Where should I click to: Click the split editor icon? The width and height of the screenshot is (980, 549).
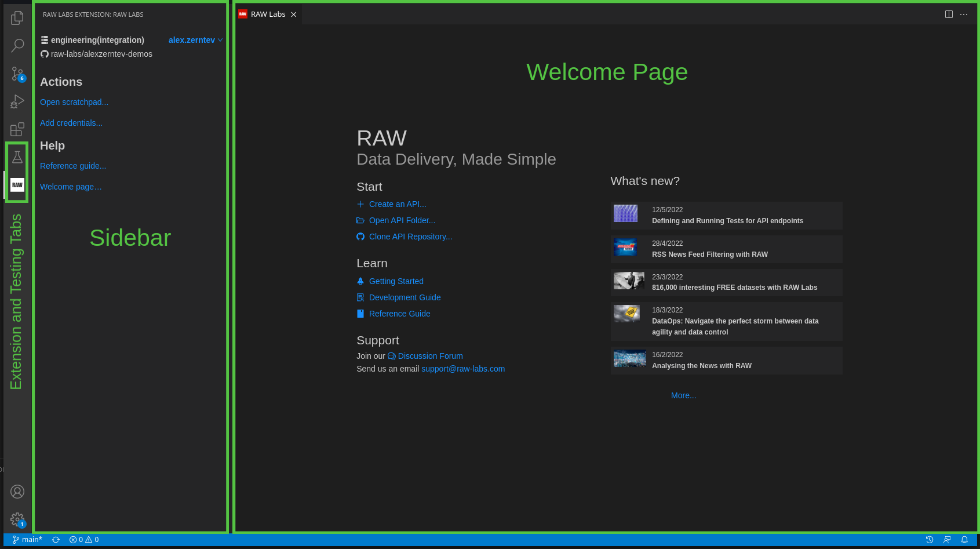[949, 14]
